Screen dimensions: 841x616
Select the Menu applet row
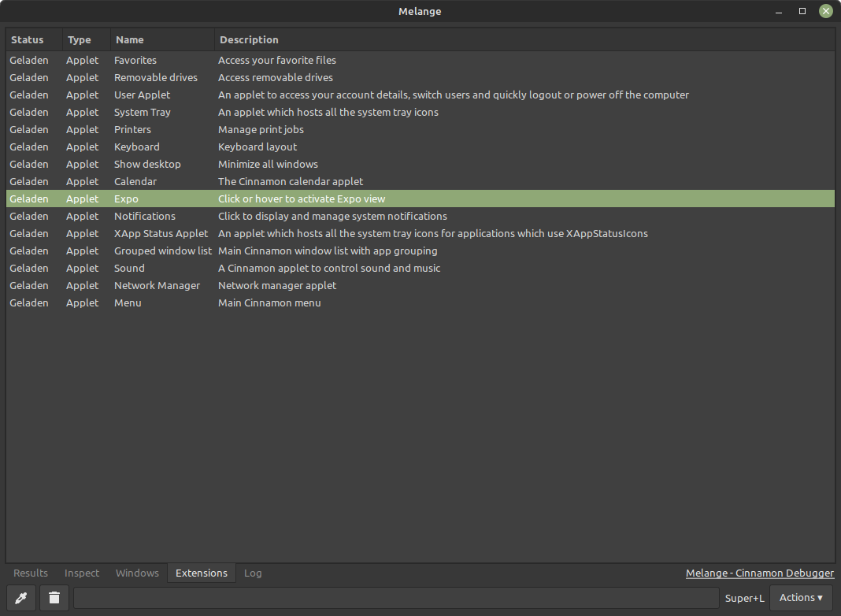[420, 302]
